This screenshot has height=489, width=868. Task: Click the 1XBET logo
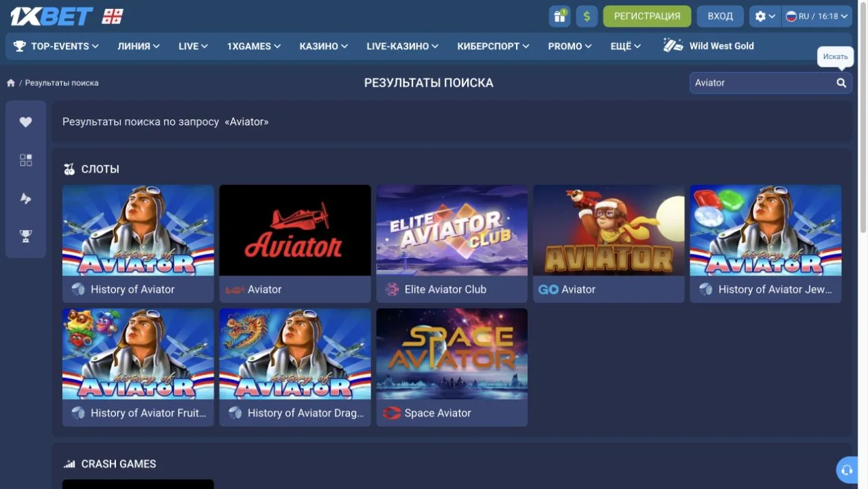pos(51,16)
